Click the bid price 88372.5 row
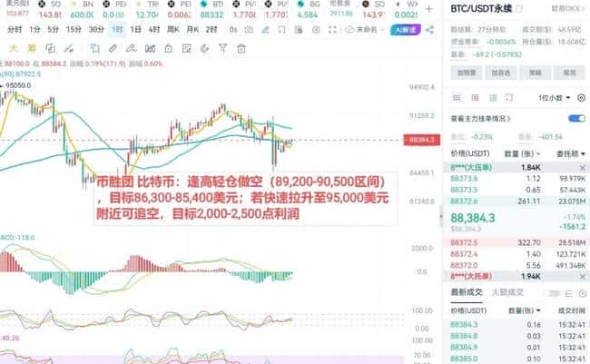 point(517,243)
